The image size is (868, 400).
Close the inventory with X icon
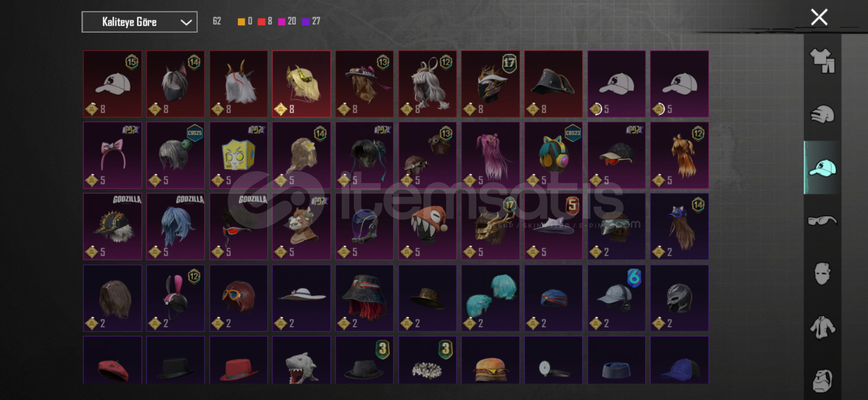pyautogui.click(x=819, y=17)
